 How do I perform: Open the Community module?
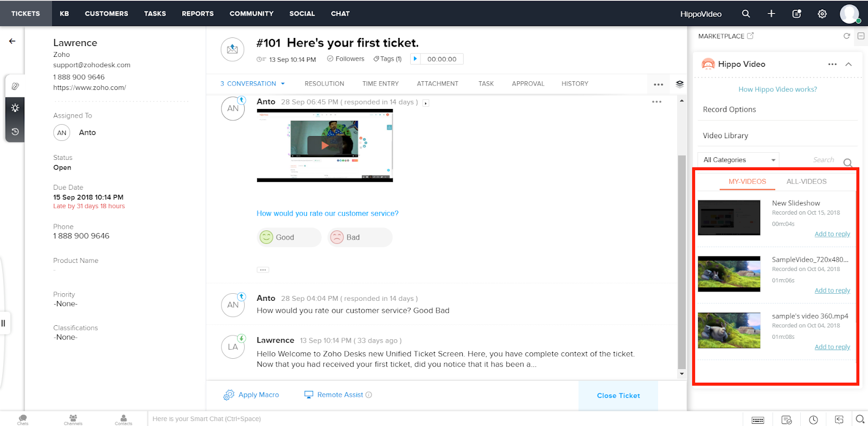[251, 14]
